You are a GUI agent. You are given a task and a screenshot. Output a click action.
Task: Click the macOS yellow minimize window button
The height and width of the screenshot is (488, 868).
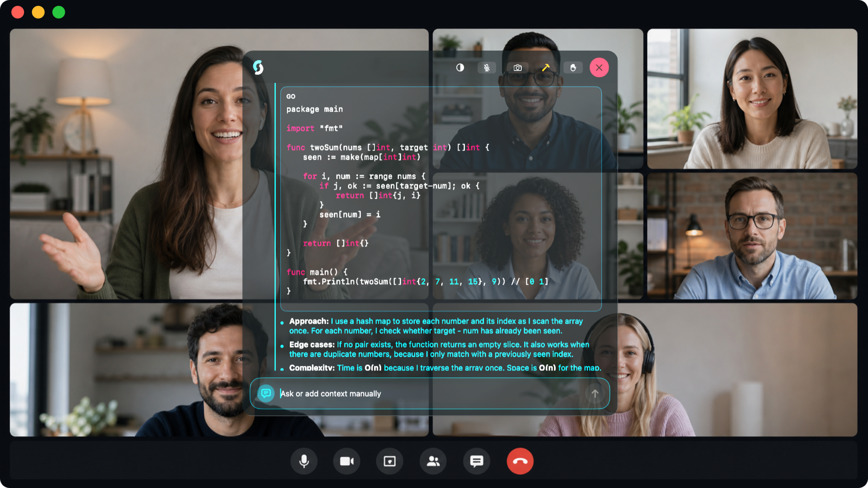point(38,12)
